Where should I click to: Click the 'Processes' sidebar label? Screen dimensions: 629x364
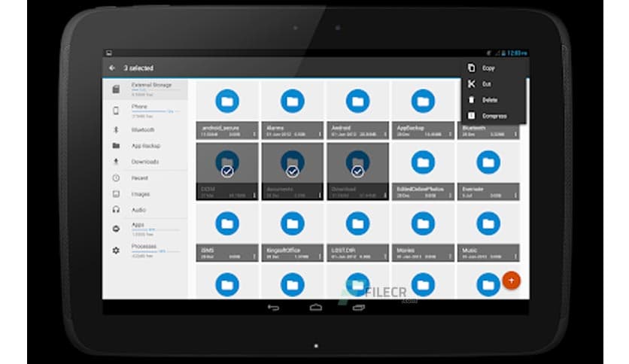(x=144, y=246)
